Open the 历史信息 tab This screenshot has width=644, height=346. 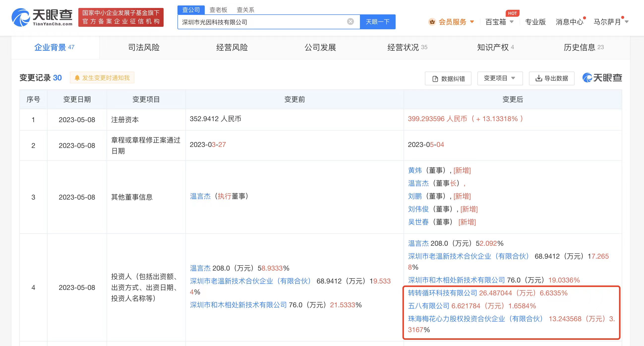point(584,47)
